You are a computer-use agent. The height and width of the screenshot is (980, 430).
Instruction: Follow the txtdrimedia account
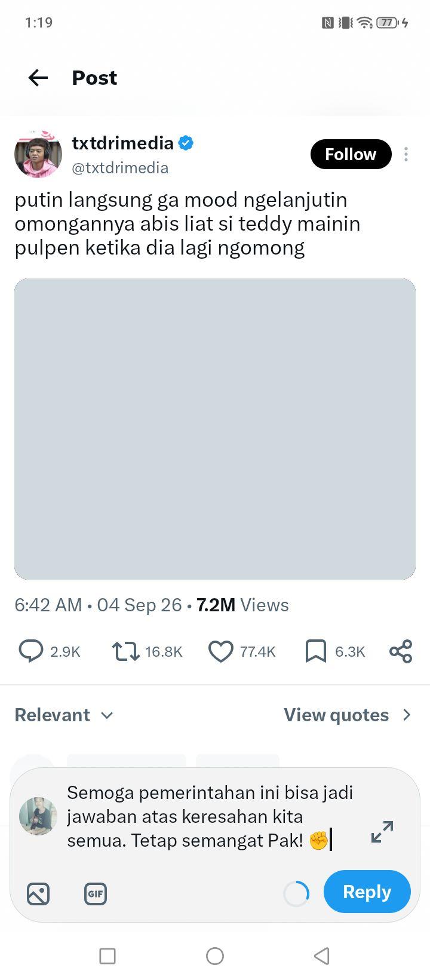(x=351, y=154)
